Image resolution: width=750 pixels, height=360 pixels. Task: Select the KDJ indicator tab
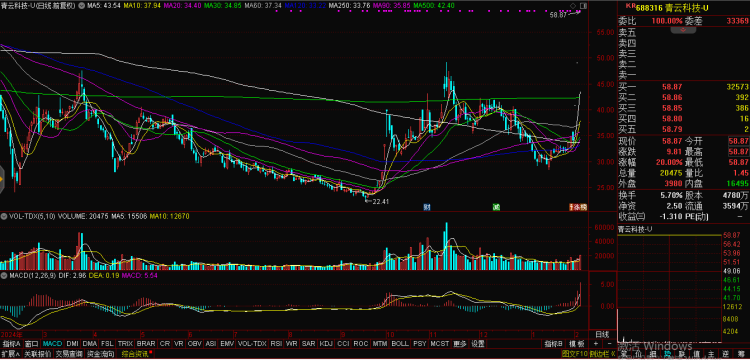pyautogui.click(x=326, y=344)
